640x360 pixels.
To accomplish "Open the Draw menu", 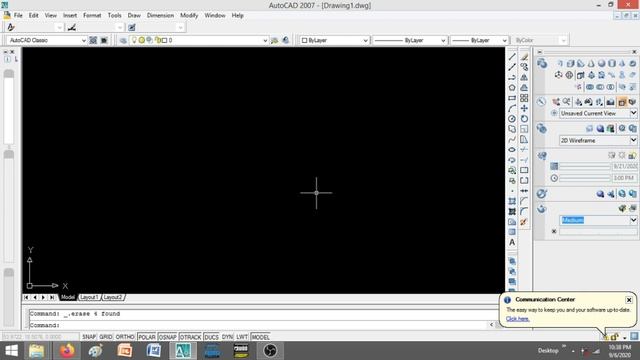I will [x=134, y=16].
